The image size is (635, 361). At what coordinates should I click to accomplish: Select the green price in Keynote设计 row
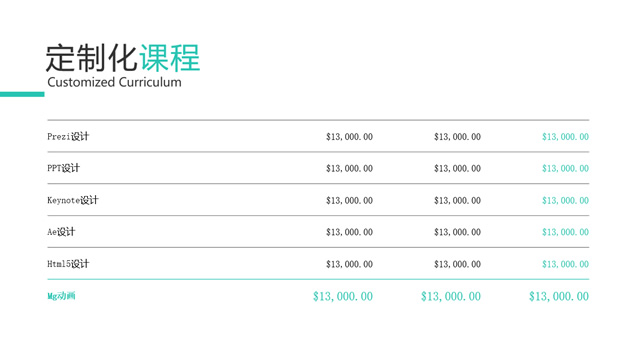(x=565, y=201)
